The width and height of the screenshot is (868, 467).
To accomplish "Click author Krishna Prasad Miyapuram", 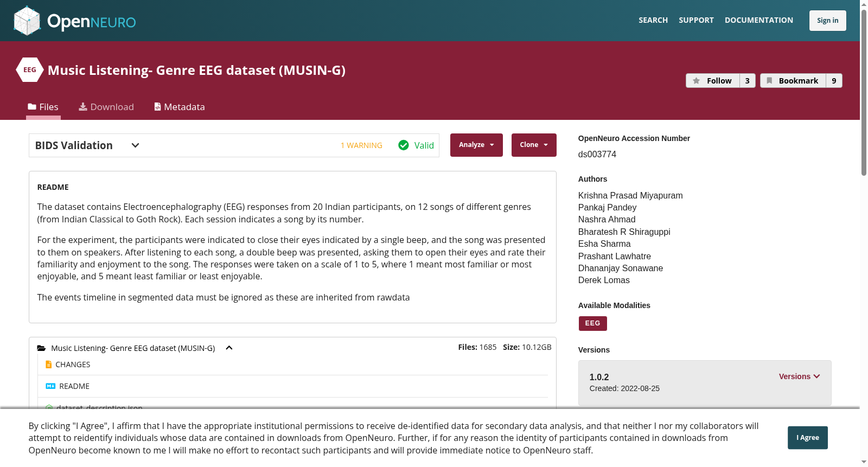I will click(630, 195).
